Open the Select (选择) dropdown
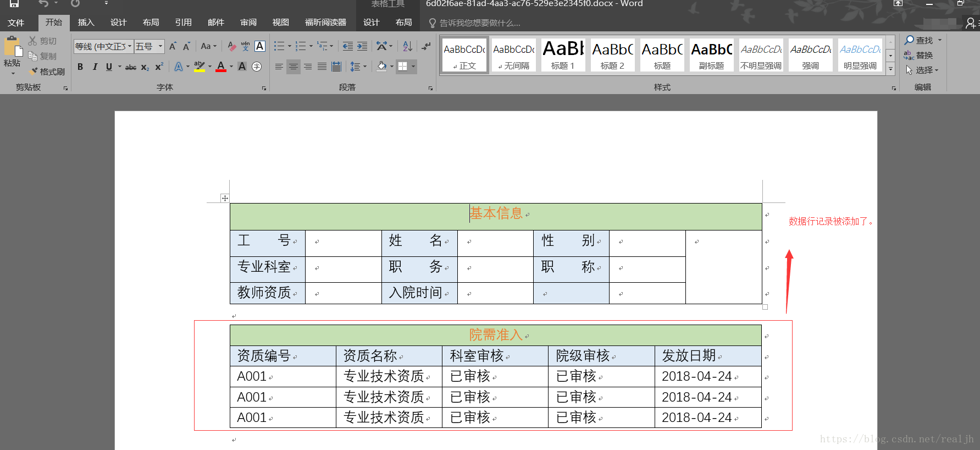 922,70
